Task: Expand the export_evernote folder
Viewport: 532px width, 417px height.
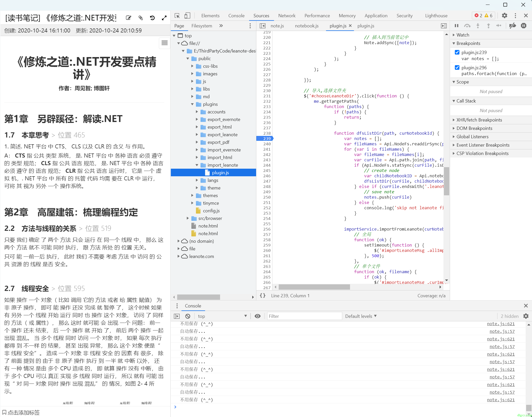Action: (197, 119)
